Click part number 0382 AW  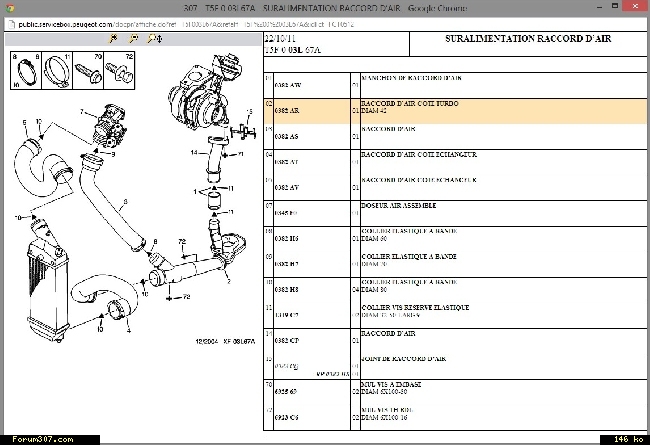click(x=288, y=85)
